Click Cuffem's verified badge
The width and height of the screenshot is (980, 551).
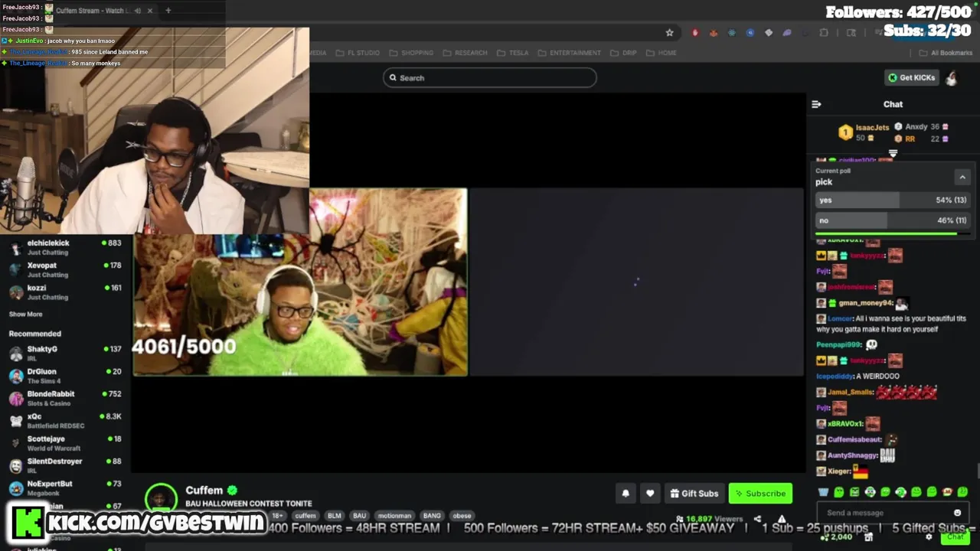tap(232, 491)
